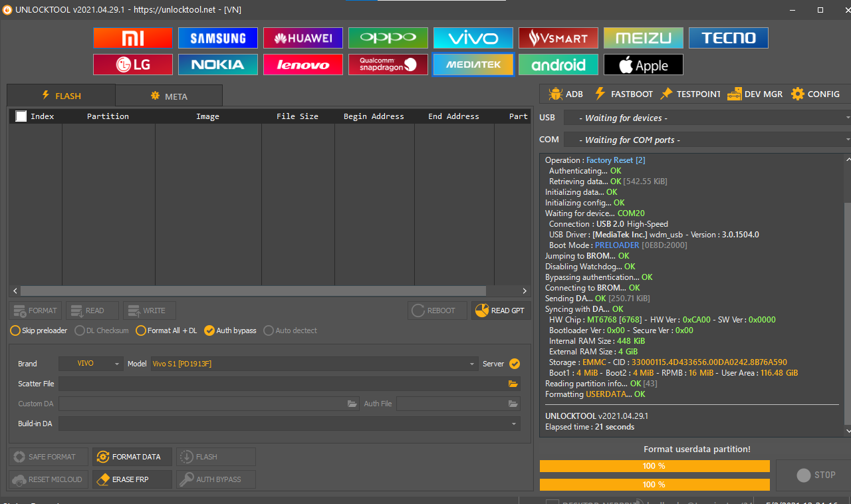This screenshot has height=504, width=851.
Task: Expand the COM ports dropdown
Action: pos(707,140)
